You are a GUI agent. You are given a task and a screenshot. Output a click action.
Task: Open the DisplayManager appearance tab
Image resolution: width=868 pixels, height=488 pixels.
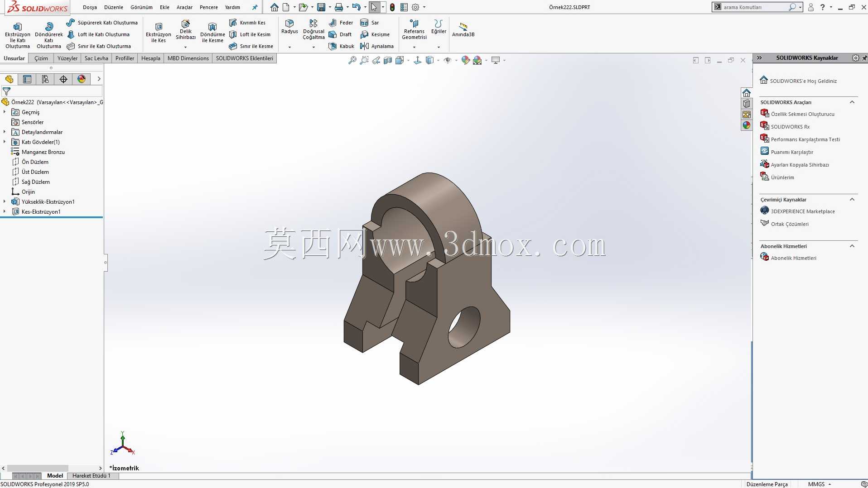(x=82, y=79)
